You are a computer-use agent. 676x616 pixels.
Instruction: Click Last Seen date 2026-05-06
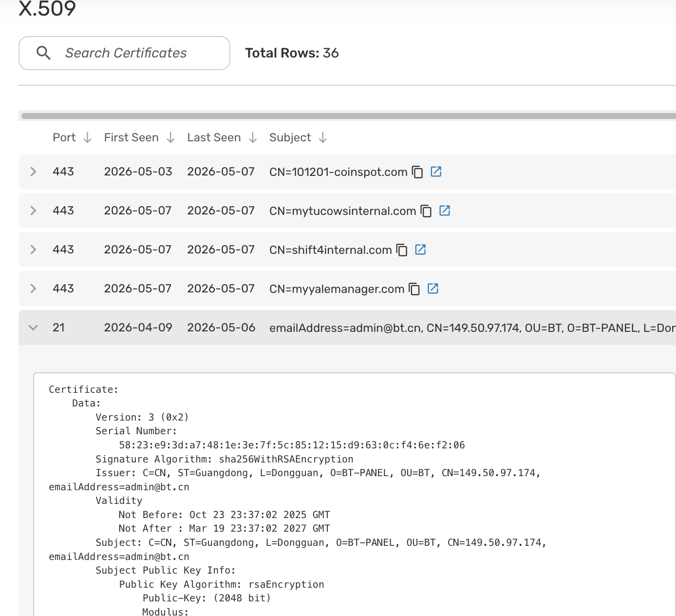click(x=222, y=327)
